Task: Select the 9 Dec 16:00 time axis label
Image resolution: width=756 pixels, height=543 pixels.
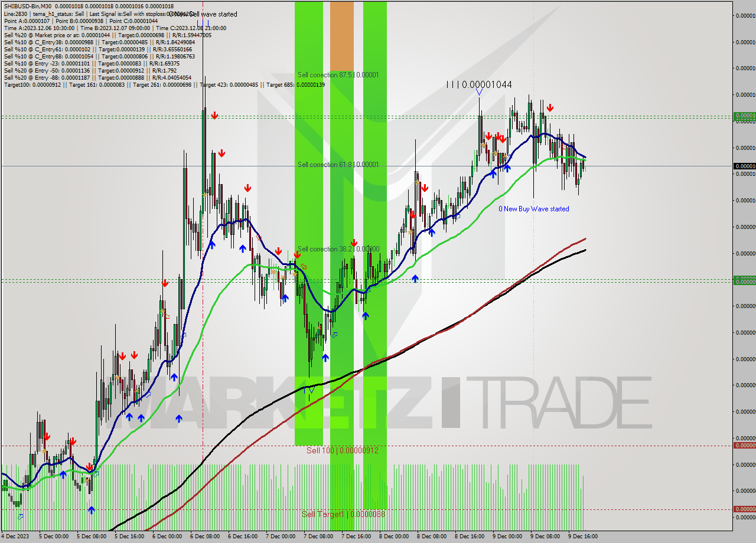Action: [x=583, y=537]
